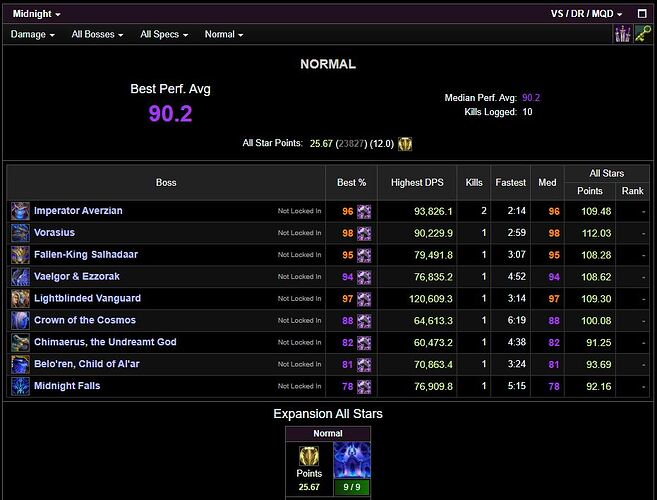The width and height of the screenshot is (657, 500).
Task: Open the VS / DR / MQD zone dropdown
Action: point(586,14)
